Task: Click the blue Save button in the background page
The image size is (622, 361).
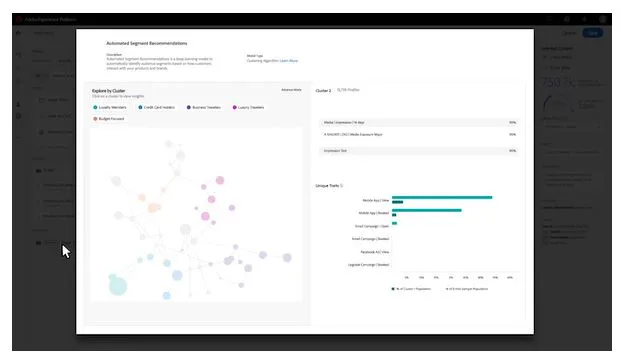Action: coord(593,33)
